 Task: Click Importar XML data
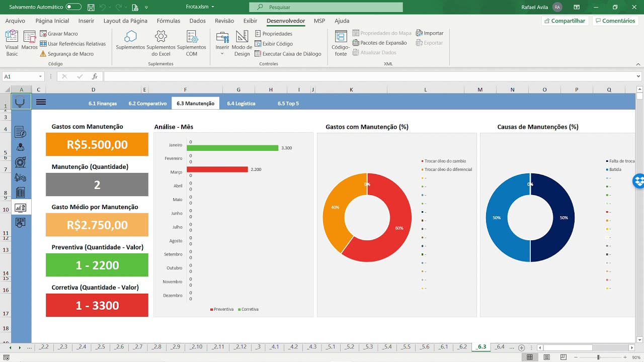click(x=430, y=33)
